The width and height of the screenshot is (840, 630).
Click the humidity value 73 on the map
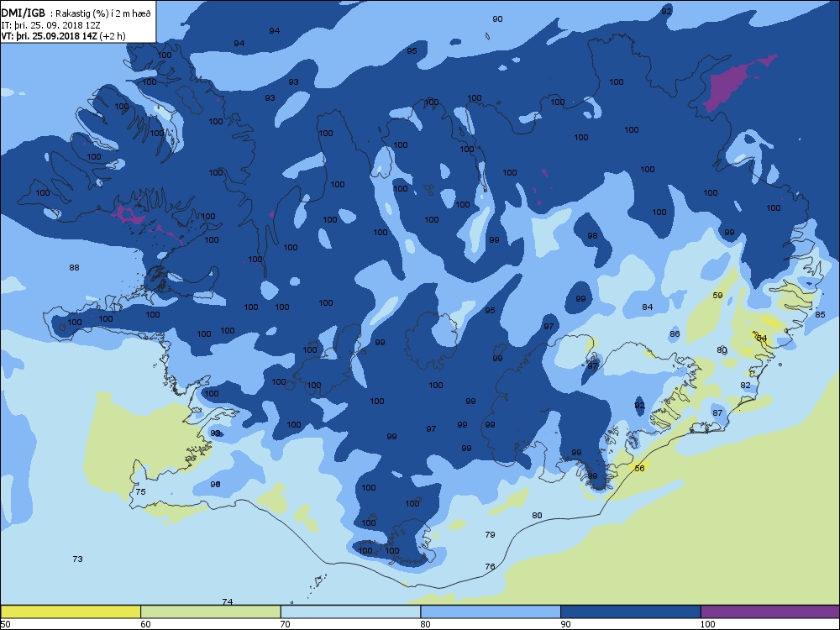77,559
